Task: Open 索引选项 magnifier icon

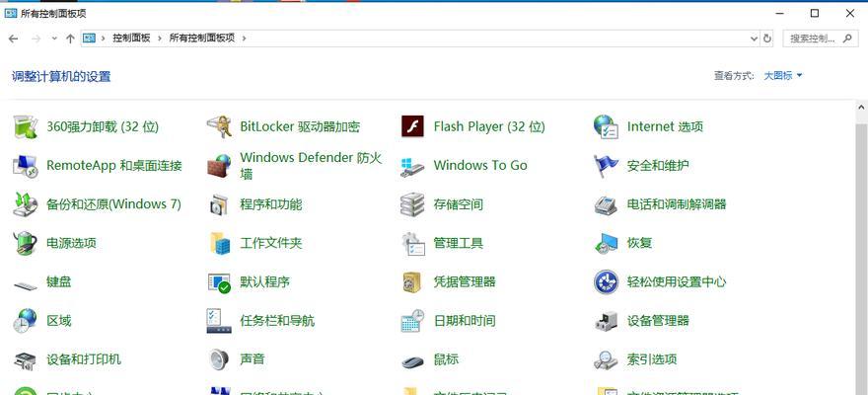Action: (606, 360)
